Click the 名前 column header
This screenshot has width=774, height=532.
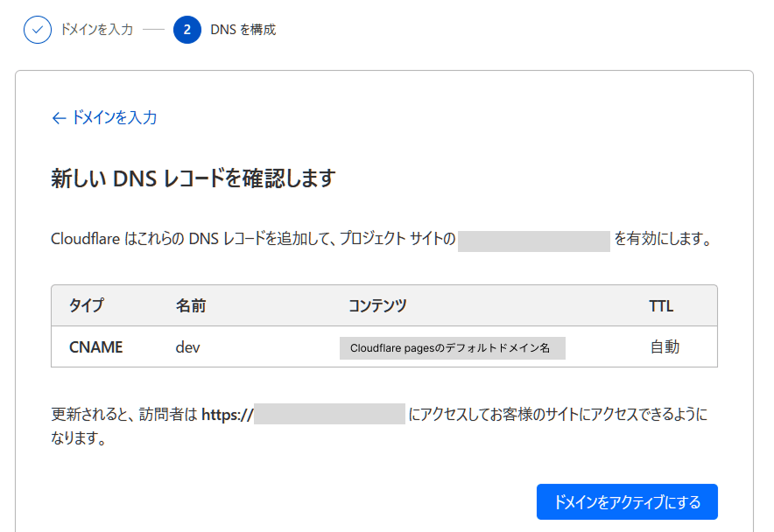[x=188, y=305]
